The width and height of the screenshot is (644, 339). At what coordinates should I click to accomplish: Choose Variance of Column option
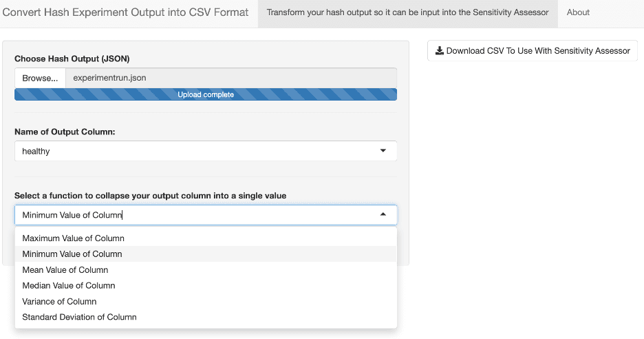pos(59,302)
